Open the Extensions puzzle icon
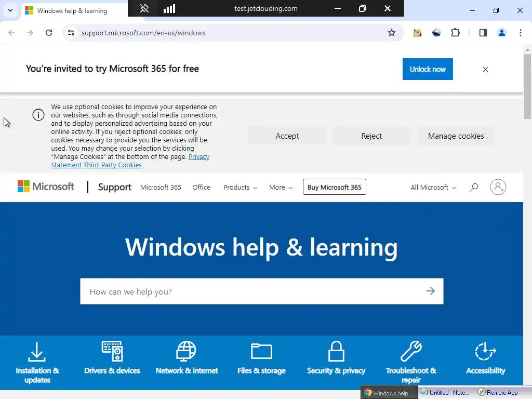The width and height of the screenshot is (532, 399). click(455, 33)
